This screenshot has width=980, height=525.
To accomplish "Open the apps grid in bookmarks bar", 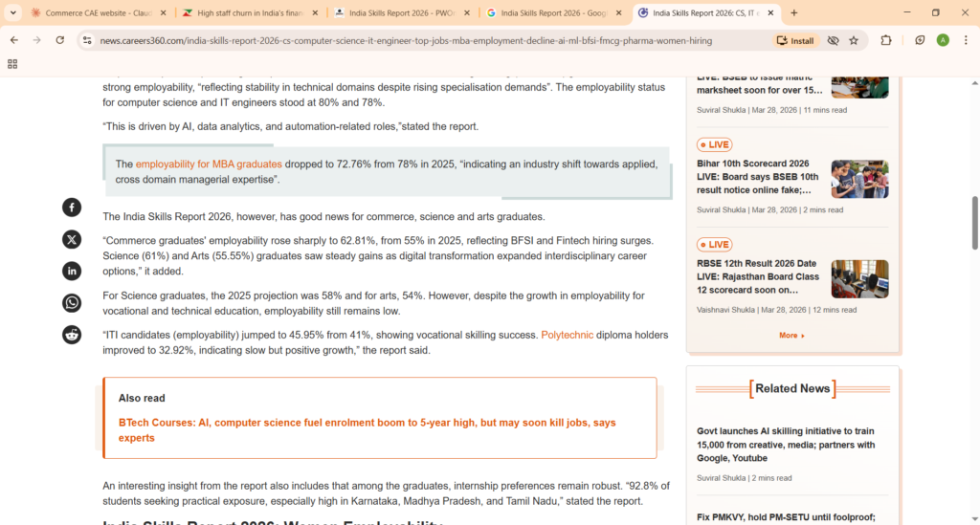I will coord(12,64).
